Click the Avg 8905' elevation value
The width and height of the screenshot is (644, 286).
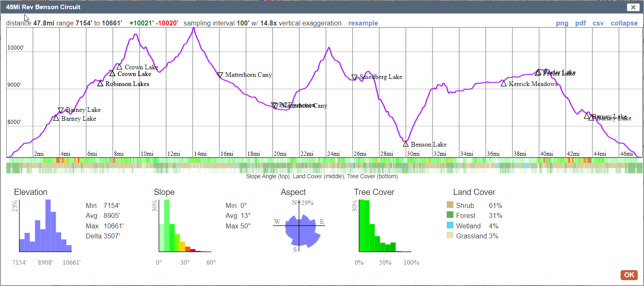[x=103, y=215]
